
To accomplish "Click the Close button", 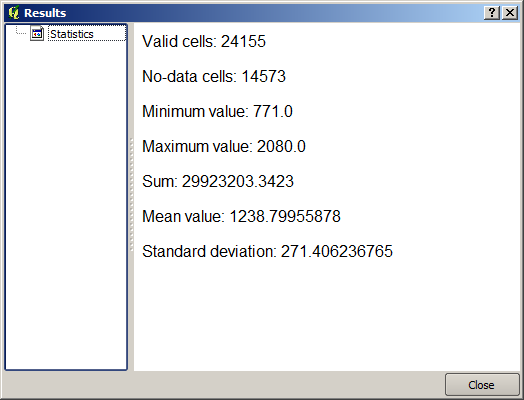I will coord(482,385).
